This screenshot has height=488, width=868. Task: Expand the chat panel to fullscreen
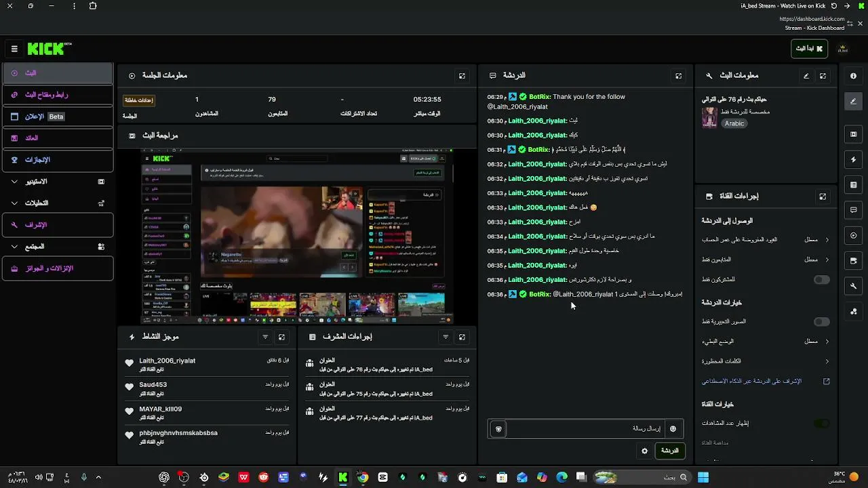[678, 76]
